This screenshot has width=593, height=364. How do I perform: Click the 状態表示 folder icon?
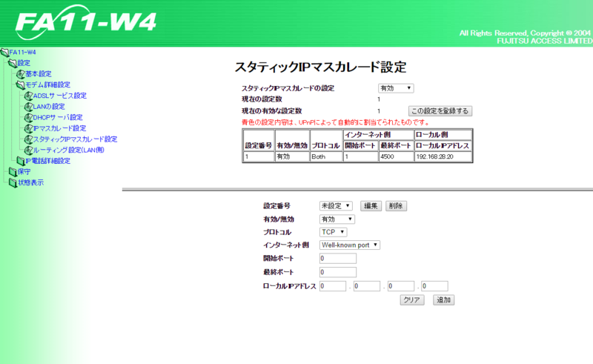(13, 183)
